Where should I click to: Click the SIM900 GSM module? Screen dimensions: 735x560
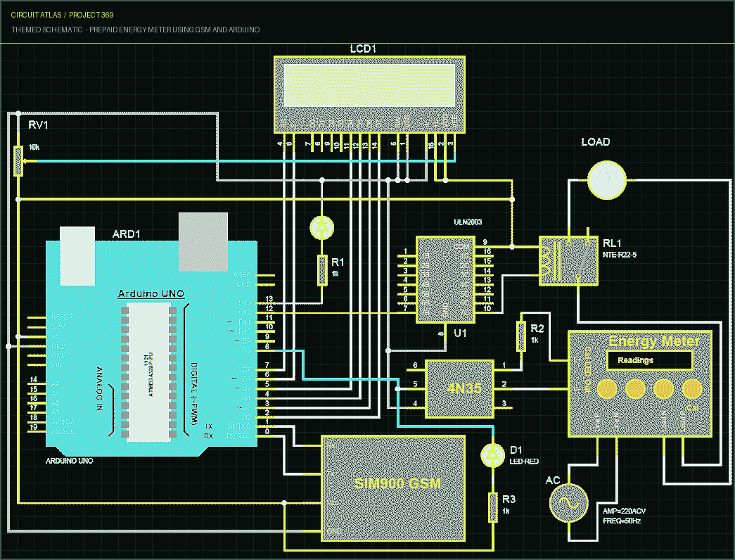(393, 488)
